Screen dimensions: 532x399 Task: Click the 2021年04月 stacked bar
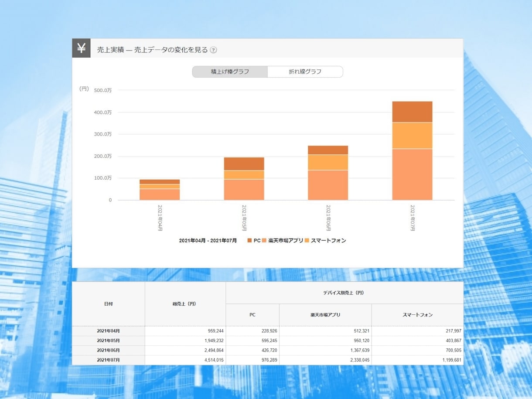pyautogui.click(x=160, y=190)
